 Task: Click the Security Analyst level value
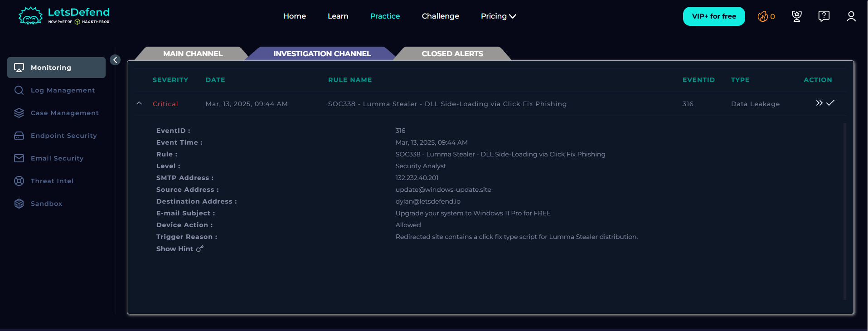click(x=421, y=166)
